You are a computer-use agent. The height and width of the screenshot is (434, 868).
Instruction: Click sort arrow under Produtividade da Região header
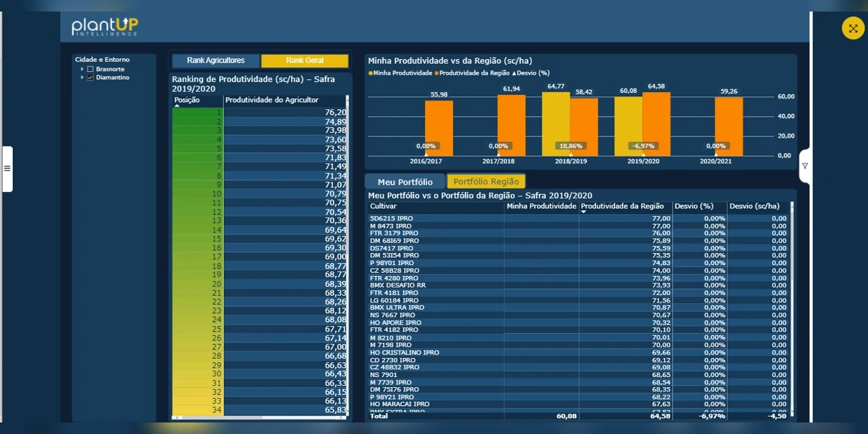point(583,212)
